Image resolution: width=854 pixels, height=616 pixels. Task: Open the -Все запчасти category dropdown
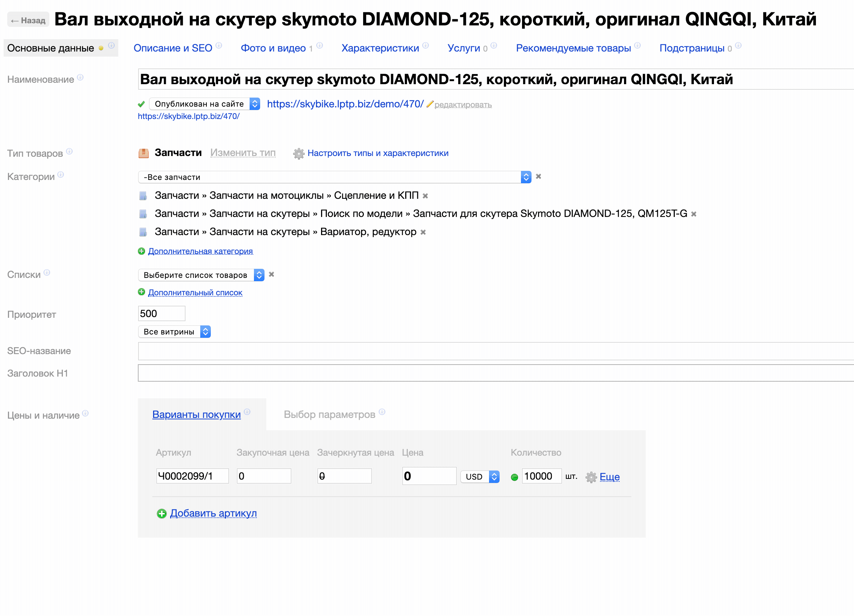click(334, 177)
